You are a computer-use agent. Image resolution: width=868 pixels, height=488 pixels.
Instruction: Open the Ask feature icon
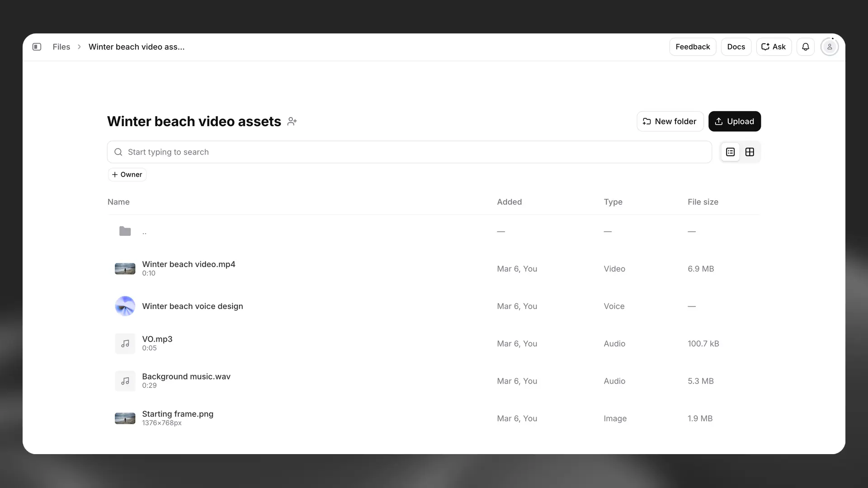point(773,47)
